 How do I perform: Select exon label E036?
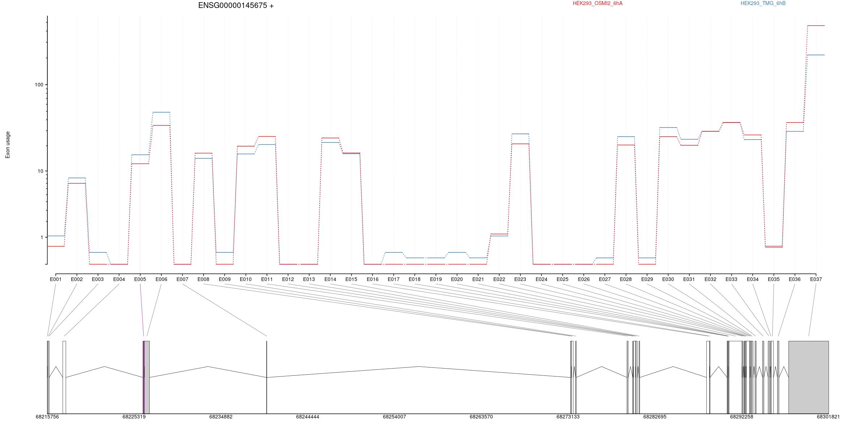tap(795, 280)
